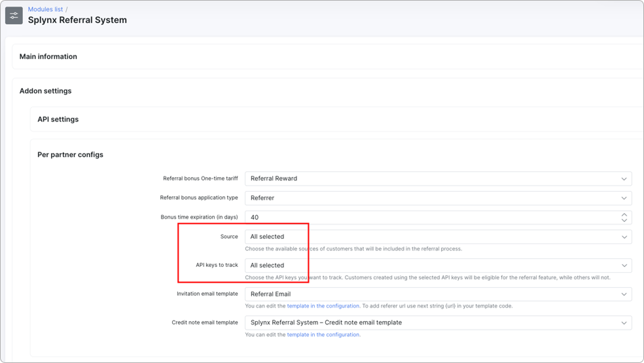Image resolution: width=644 pixels, height=363 pixels.
Task: Expand the Main information section
Action: [48, 57]
